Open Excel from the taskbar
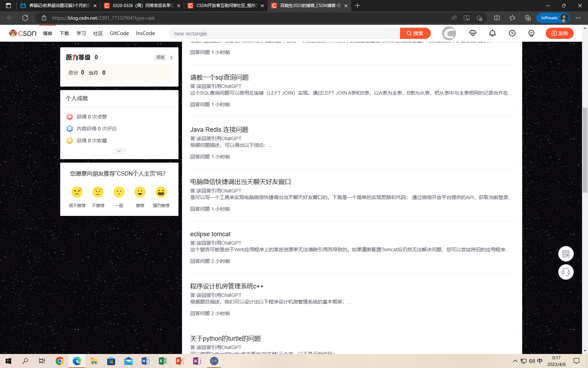The image size is (588, 368). pos(162,361)
